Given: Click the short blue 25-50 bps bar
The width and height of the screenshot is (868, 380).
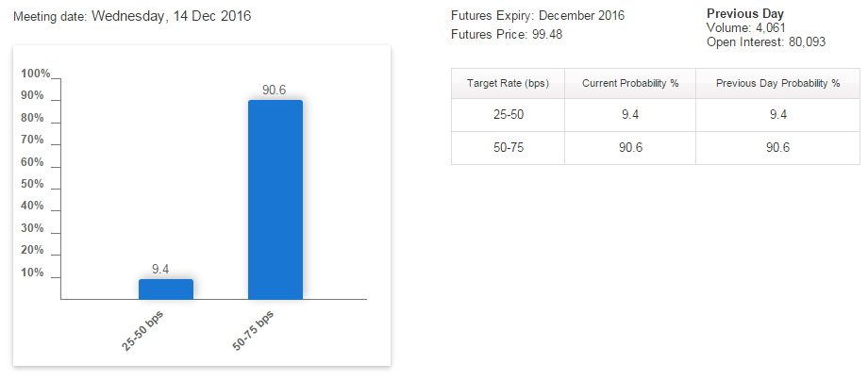Looking at the screenshot, I should click(166, 289).
